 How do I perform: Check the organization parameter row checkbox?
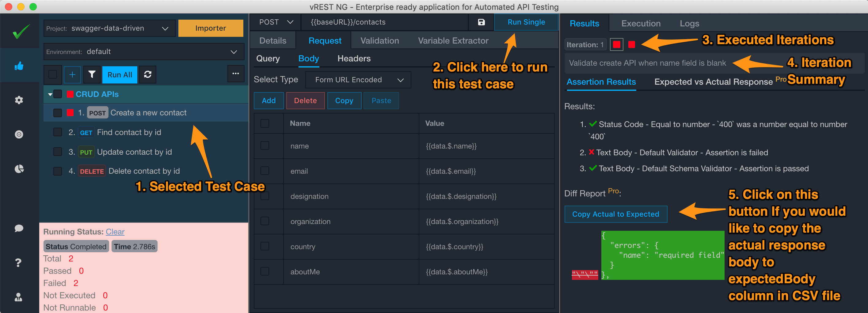(265, 221)
